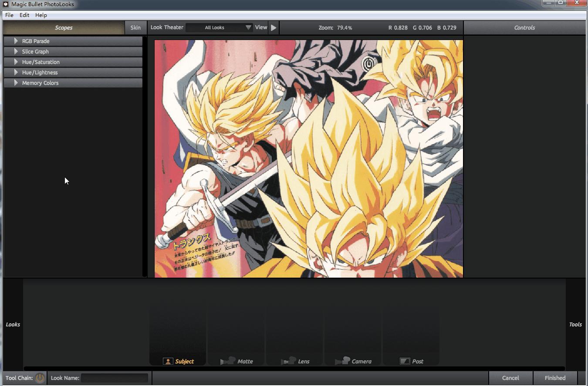Click the Subject person icon
The image size is (588, 386).
pos(168,361)
